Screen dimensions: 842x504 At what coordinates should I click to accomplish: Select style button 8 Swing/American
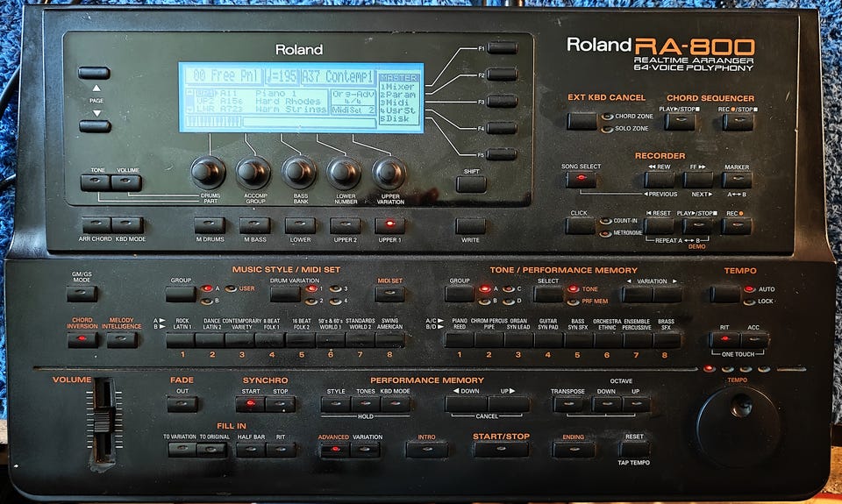point(389,340)
